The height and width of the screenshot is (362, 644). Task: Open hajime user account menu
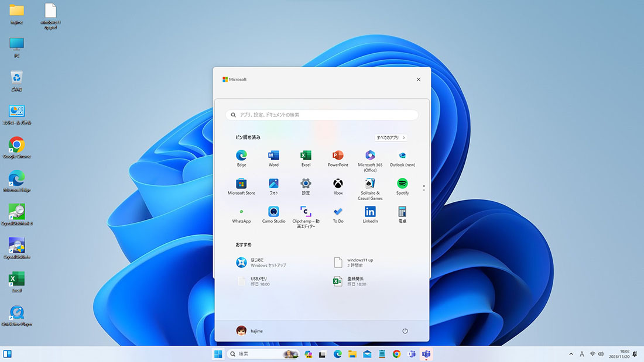pos(249,331)
